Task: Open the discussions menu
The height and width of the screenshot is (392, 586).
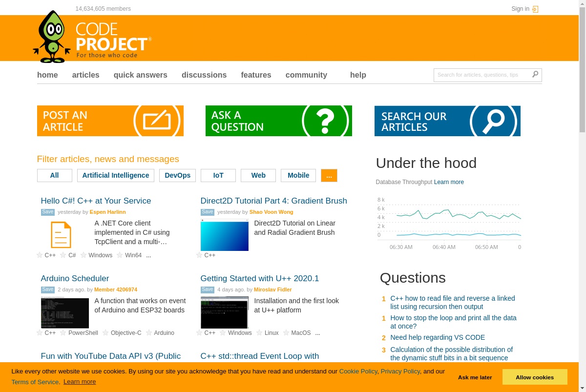Action: coord(204,75)
